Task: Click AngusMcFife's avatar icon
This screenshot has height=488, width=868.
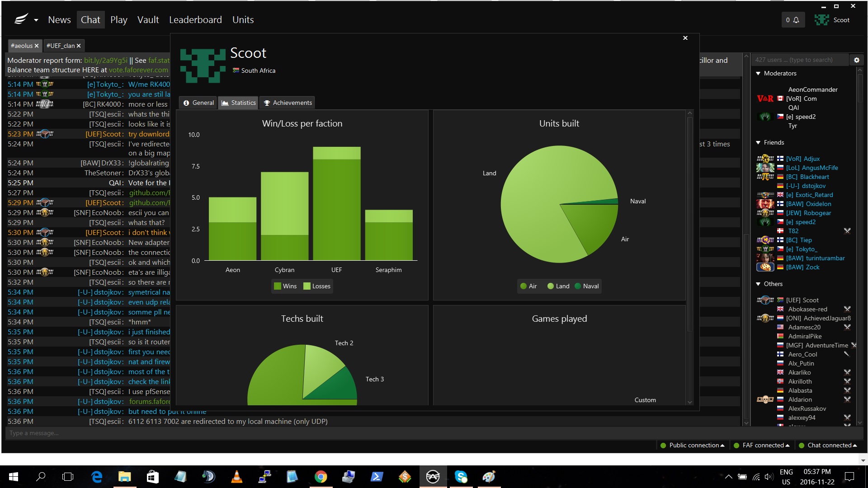Action: point(765,168)
